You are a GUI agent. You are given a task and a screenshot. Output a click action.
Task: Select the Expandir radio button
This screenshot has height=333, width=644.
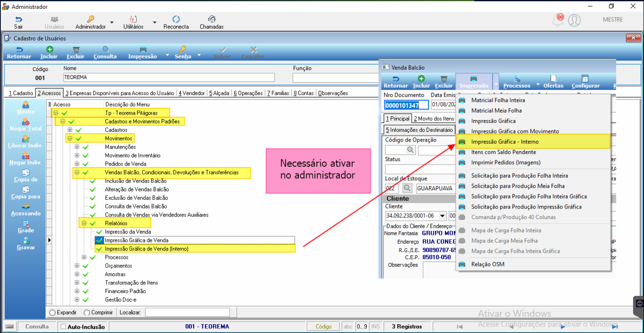coord(53,312)
